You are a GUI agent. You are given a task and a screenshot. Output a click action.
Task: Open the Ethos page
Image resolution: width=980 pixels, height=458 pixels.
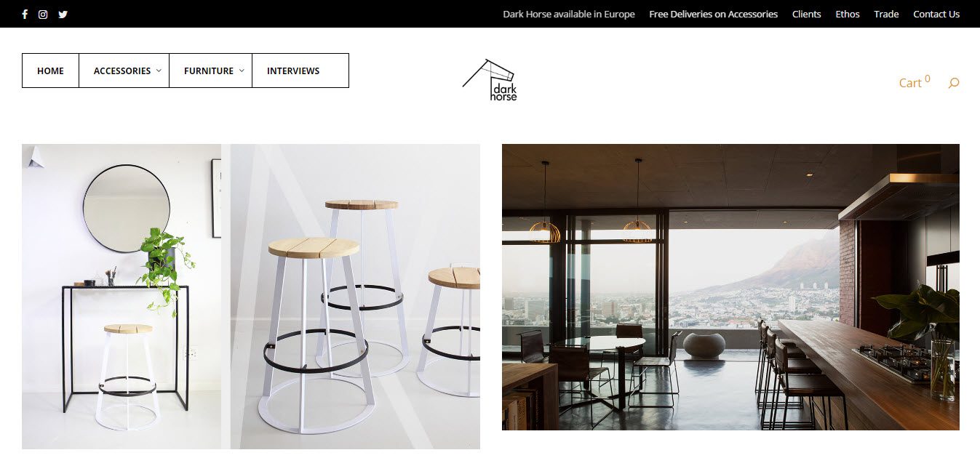[848, 14]
